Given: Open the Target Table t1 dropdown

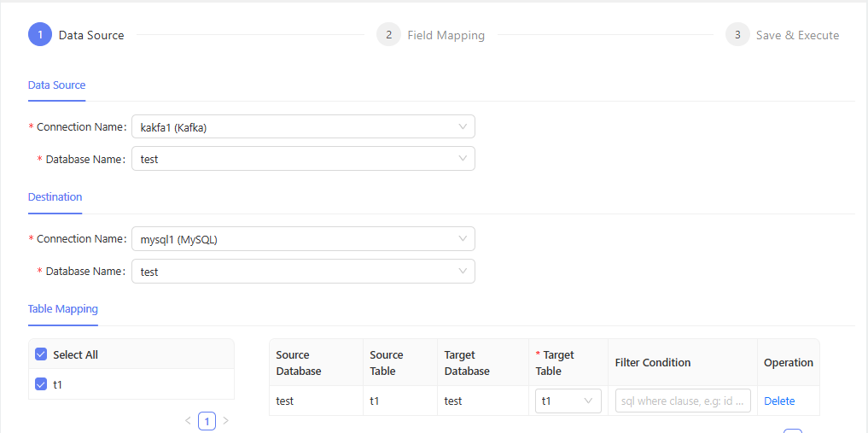Looking at the screenshot, I should pyautogui.click(x=568, y=401).
